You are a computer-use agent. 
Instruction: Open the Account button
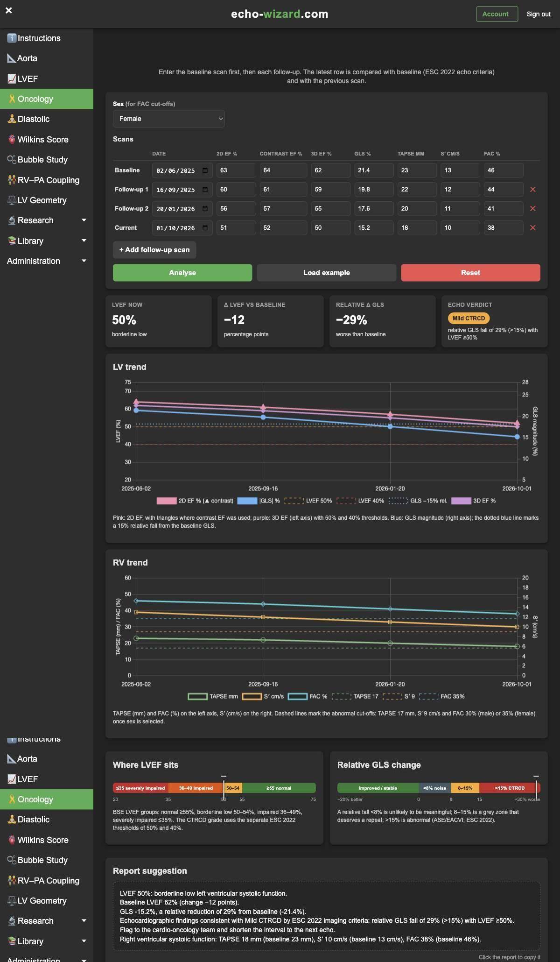coord(497,14)
